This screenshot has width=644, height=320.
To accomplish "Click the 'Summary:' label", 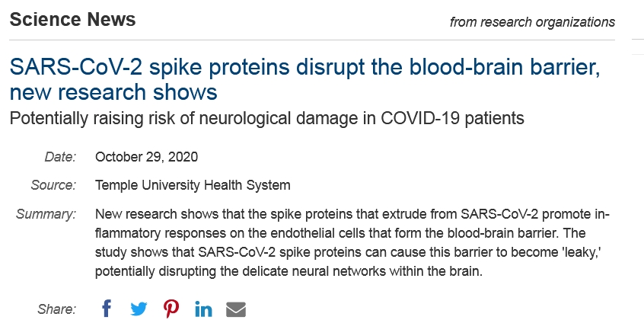I will [x=46, y=214].
